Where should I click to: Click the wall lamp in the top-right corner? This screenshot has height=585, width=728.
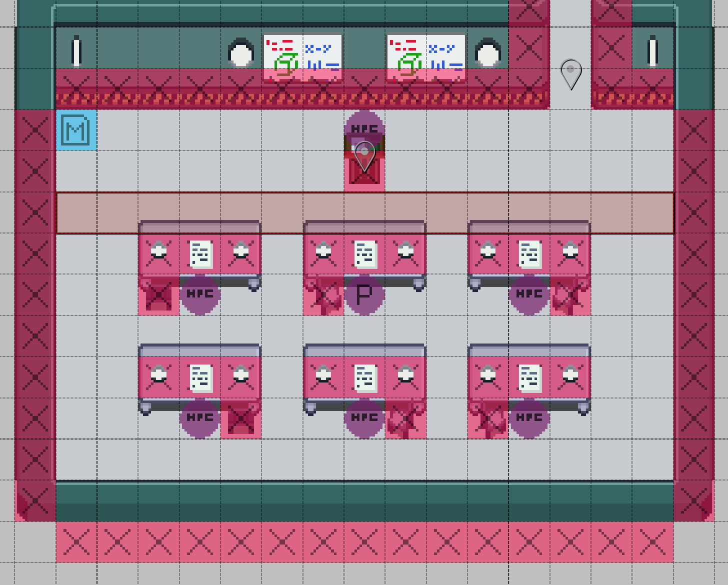652,51
